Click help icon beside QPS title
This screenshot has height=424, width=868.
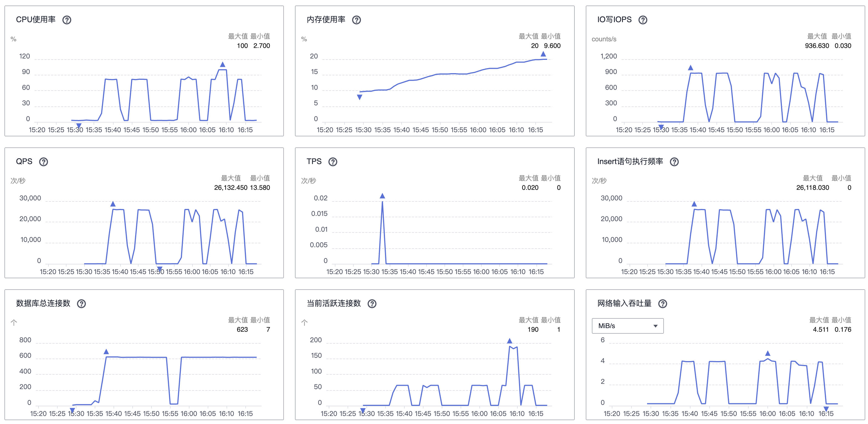tap(43, 162)
